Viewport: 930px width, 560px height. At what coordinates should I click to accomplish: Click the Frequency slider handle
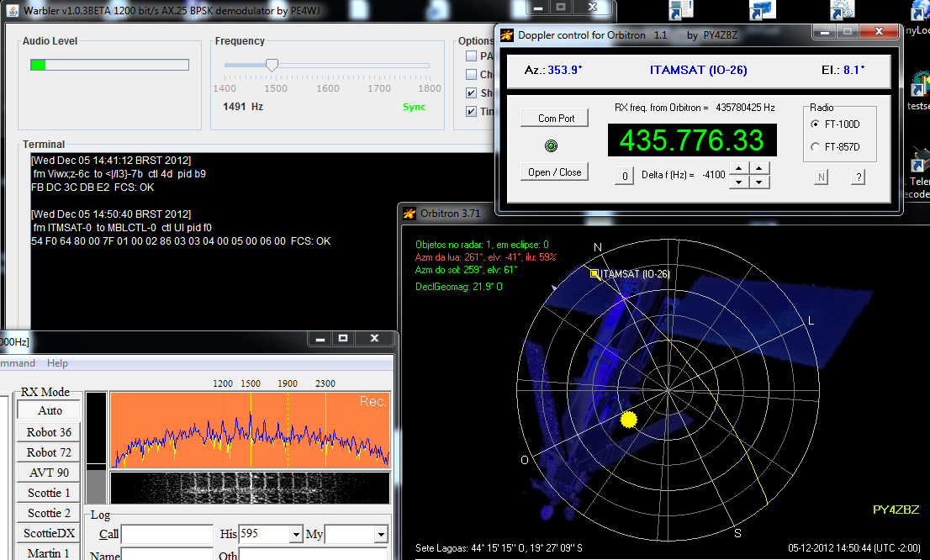(272, 65)
